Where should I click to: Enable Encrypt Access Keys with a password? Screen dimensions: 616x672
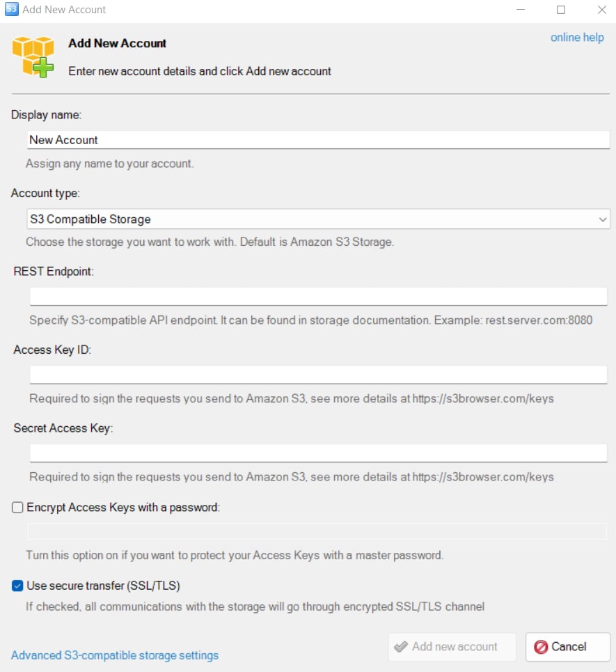point(18,508)
